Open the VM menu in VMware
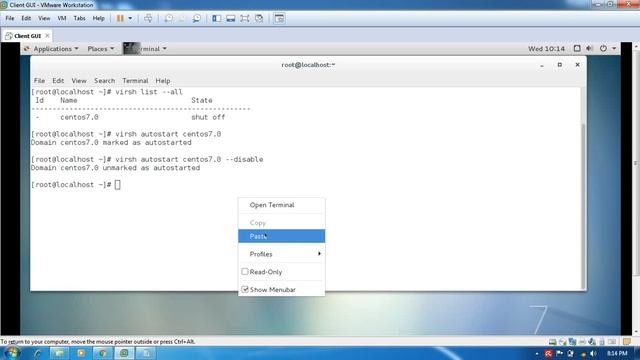The height and width of the screenshot is (360, 640). (x=62, y=18)
